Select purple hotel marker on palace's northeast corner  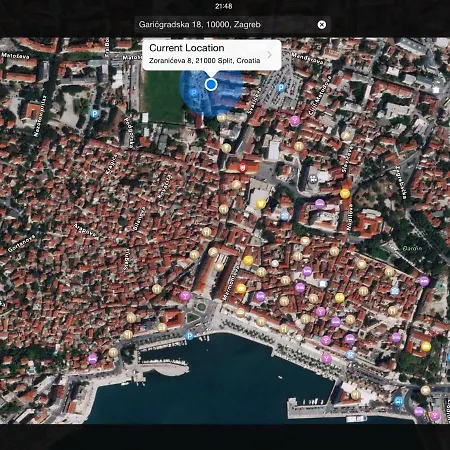coord(424,281)
